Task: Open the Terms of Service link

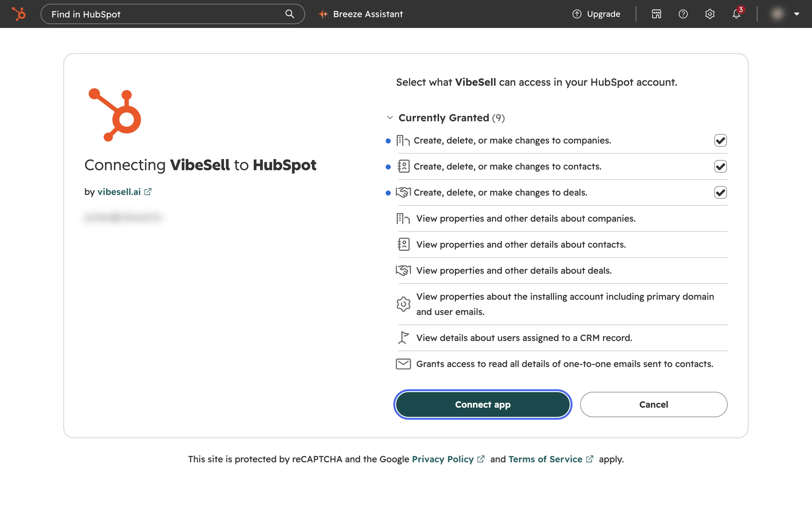Action: [x=545, y=459]
